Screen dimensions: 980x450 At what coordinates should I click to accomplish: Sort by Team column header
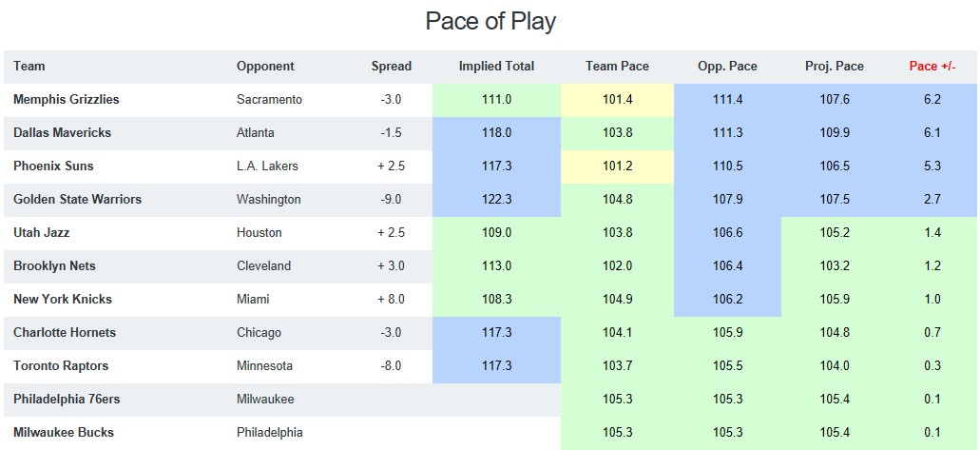tap(29, 67)
